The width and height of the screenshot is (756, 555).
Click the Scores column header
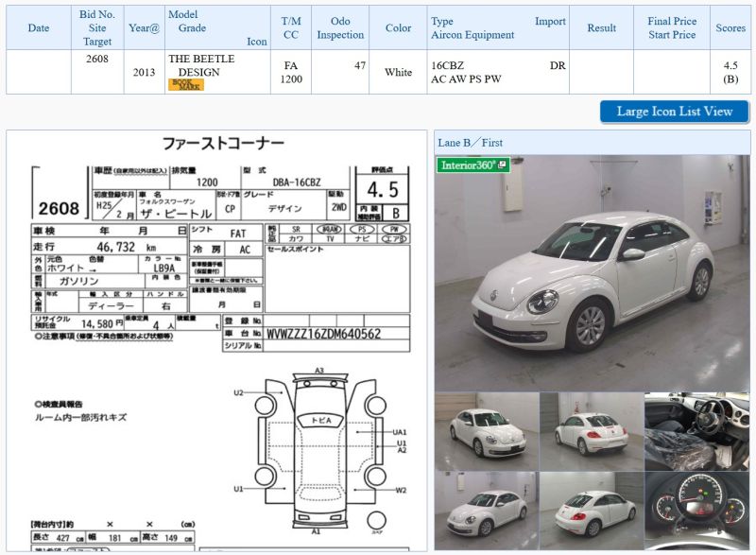pyautogui.click(x=730, y=27)
